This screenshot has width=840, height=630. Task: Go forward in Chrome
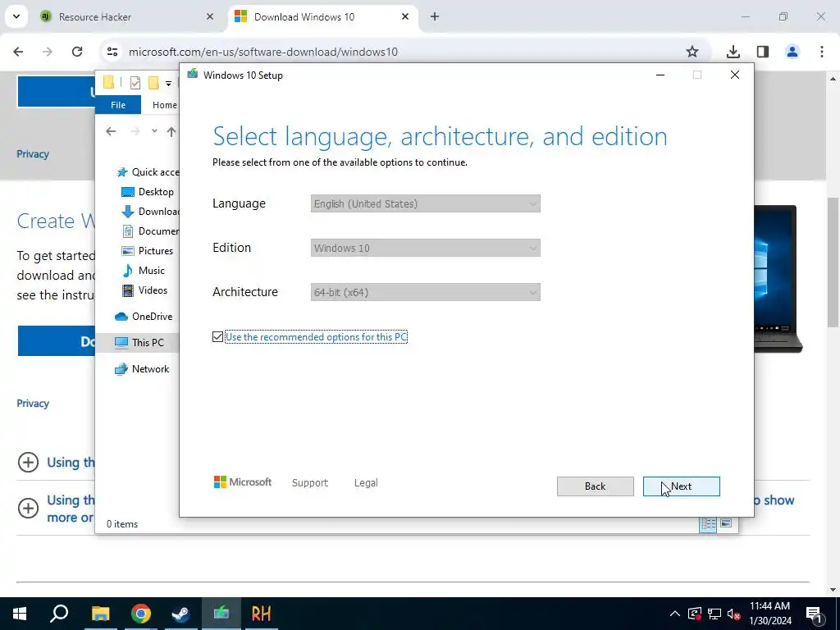point(48,52)
